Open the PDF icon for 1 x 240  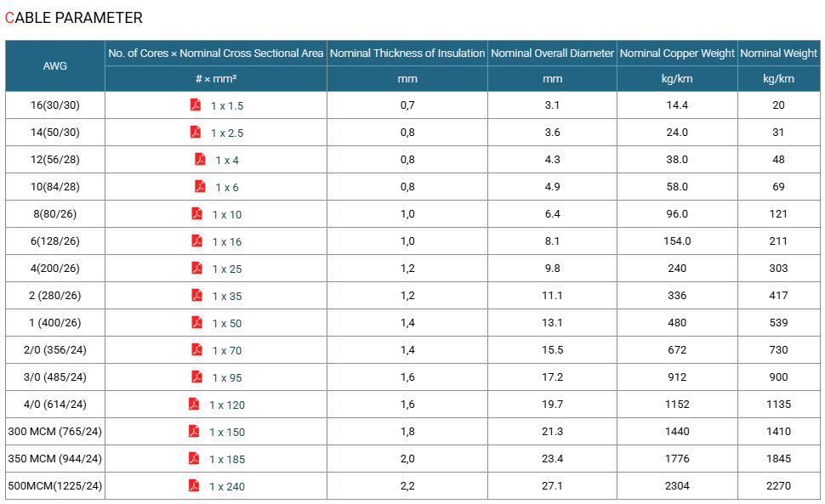pyautogui.click(x=194, y=485)
